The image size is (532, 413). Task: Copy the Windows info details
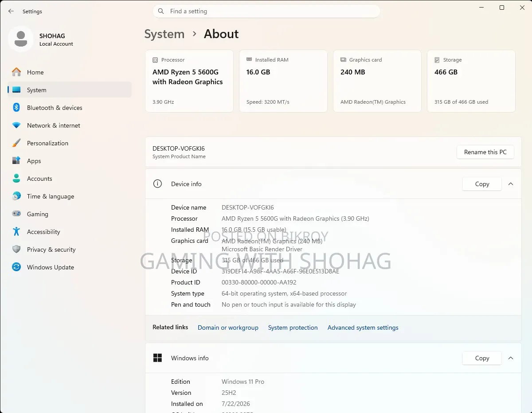[482, 358]
